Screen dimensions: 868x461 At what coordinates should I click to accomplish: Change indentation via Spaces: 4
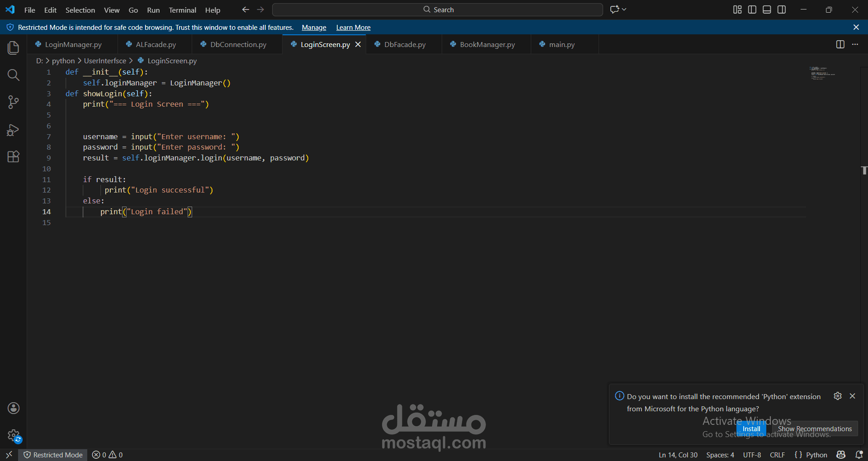tap(720, 455)
